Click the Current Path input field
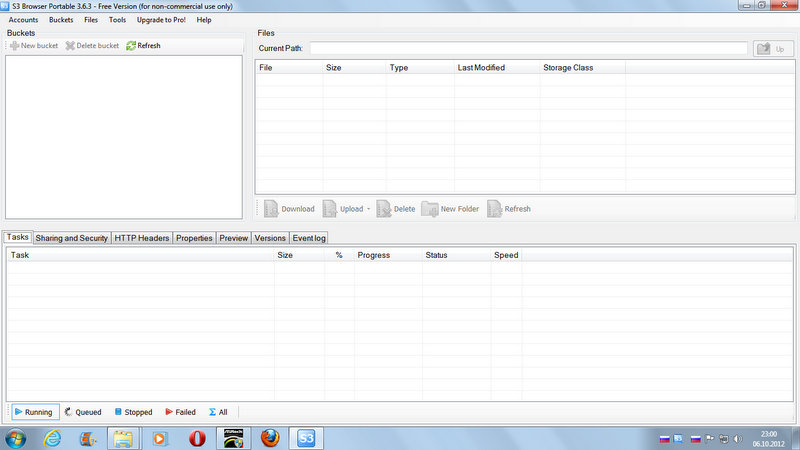The width and height of the screenshot is (800, 450). pyautogui.click(x=529, y=48)
